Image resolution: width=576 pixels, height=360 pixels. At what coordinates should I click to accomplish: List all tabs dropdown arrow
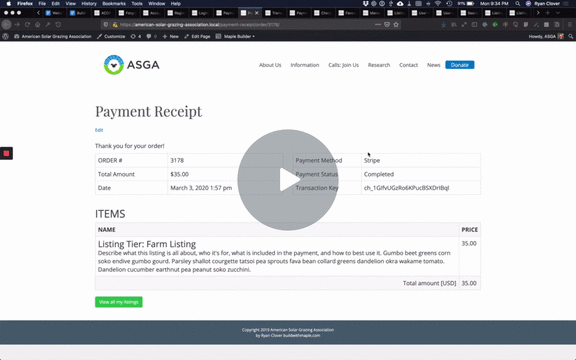pyautogui.click(x=558, y=13)
